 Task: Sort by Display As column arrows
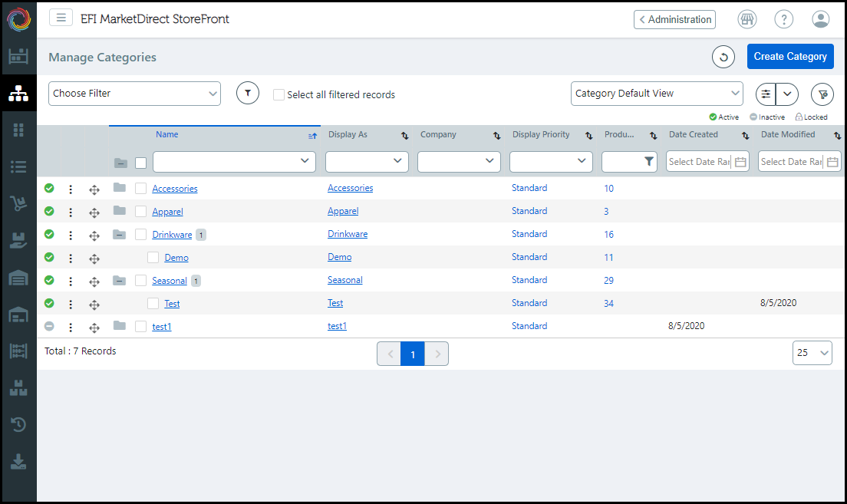tap(404, 136)
